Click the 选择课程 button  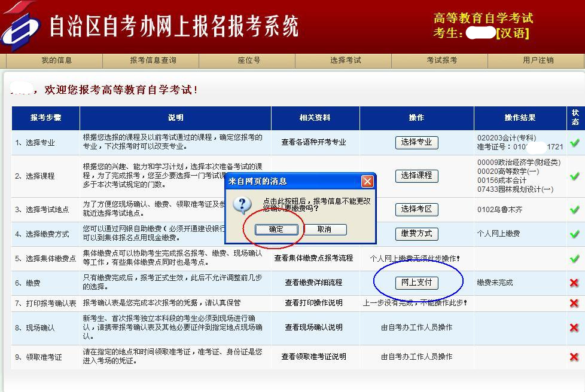[x=417, y=176]
